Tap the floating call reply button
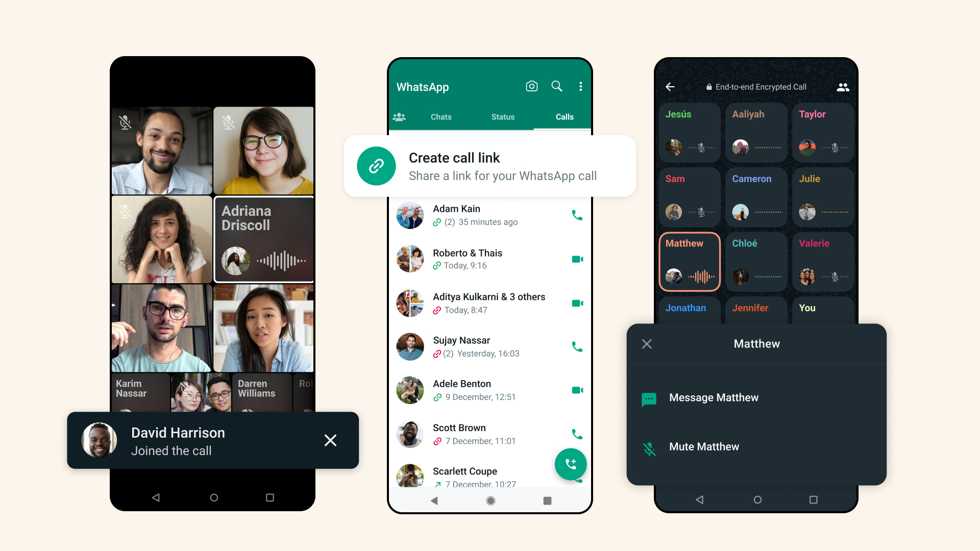This screenshot has width=980, height=551. click(570, 465)
